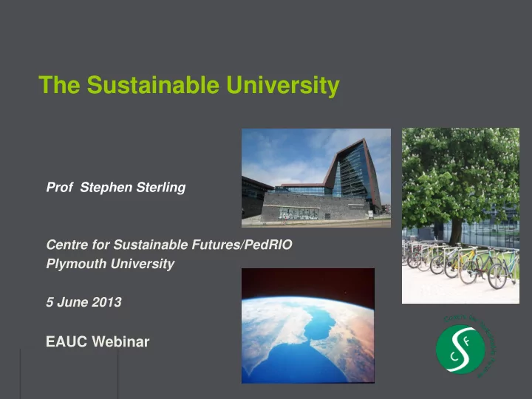Click the 'Plymouth University' text
Image resolution: width=532 pixels, height=399 pixels.
pos(110,264)
